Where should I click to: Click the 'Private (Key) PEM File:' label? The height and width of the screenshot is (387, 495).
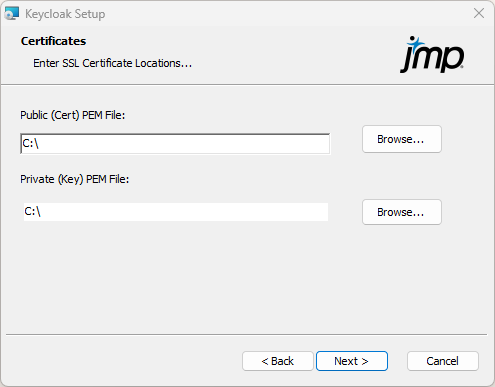[75, 179]
